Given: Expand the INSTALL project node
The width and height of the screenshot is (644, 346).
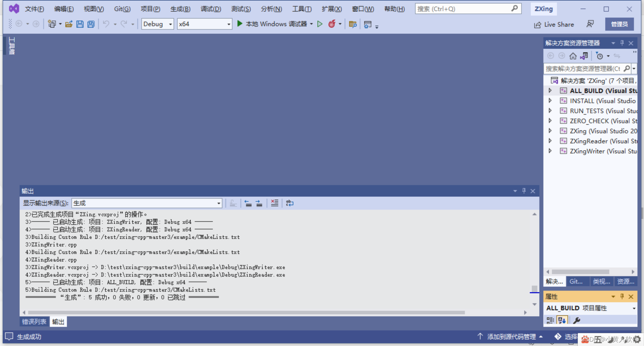Looking at the screenshot, I should (x=550, y=101).
